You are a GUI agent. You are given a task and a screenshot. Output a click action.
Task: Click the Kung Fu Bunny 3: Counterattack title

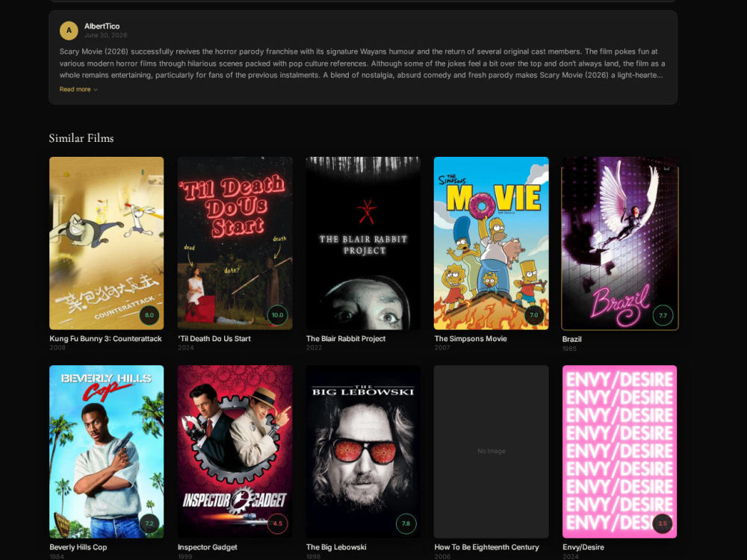[106, 338]
